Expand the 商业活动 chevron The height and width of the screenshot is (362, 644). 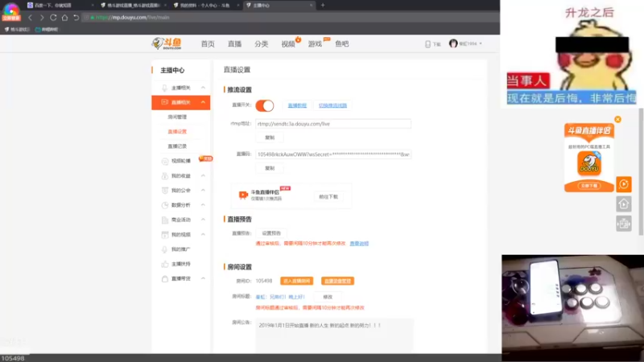pos(203,220)
